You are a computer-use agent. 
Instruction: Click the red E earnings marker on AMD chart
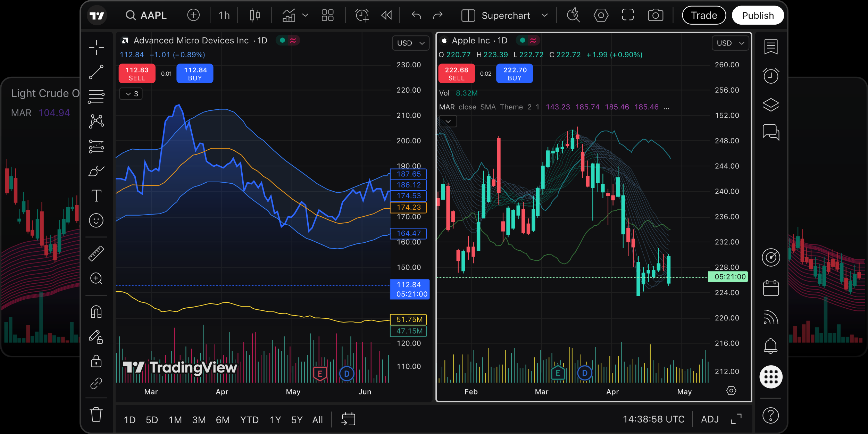pos(320,374)
